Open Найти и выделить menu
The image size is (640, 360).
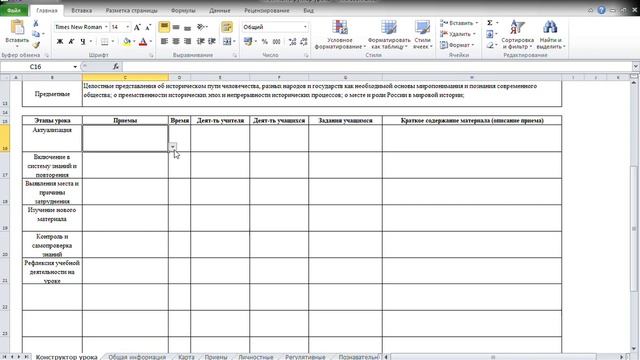pos(550,35)
